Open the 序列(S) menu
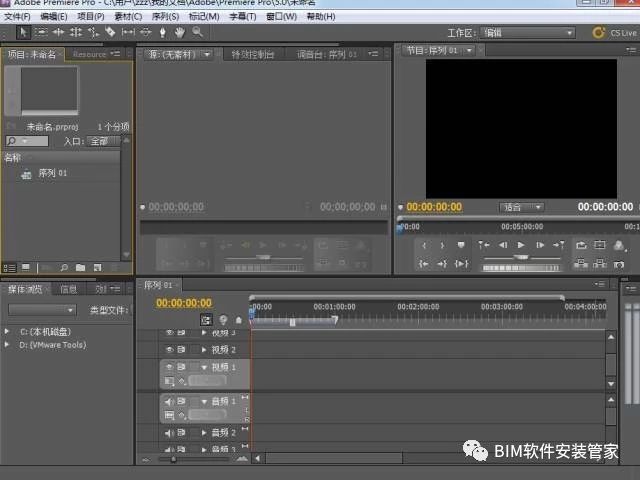This screenshot has height=480, width=640. click(x=165, y=17)
